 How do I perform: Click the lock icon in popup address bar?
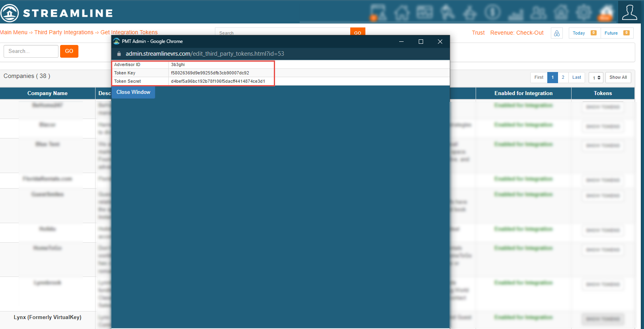(119, 54)
